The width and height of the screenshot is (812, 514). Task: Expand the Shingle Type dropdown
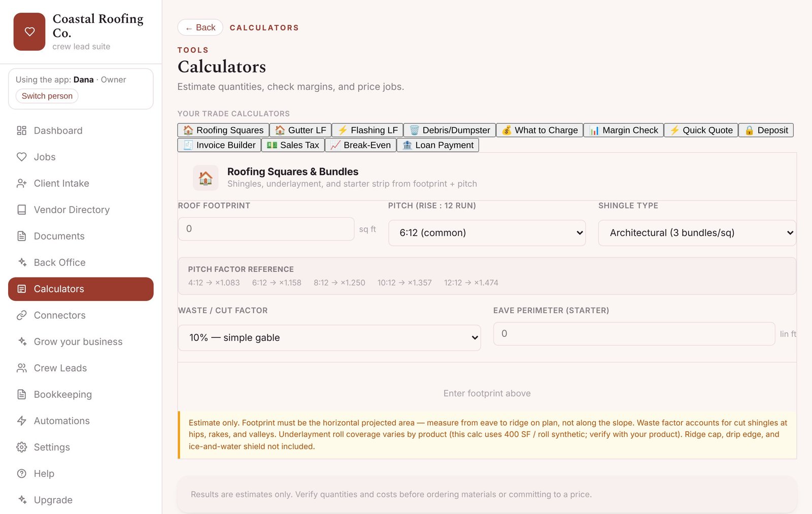[x=697, y=233]
